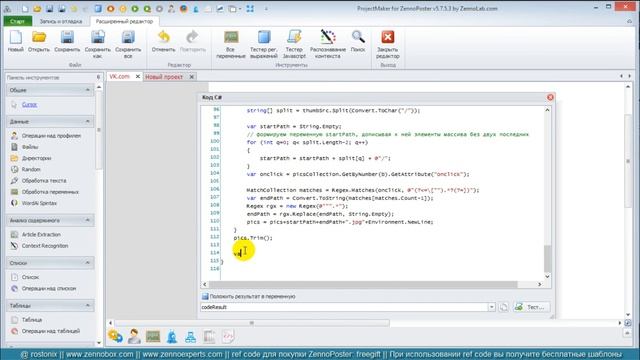Collapse the Списки toolbox section

87,263
